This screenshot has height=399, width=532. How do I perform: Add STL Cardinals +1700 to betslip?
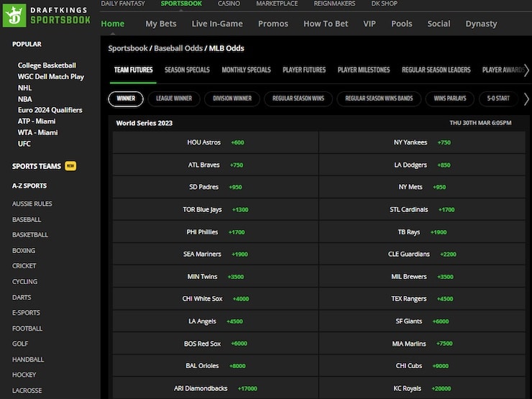(422, 210)
